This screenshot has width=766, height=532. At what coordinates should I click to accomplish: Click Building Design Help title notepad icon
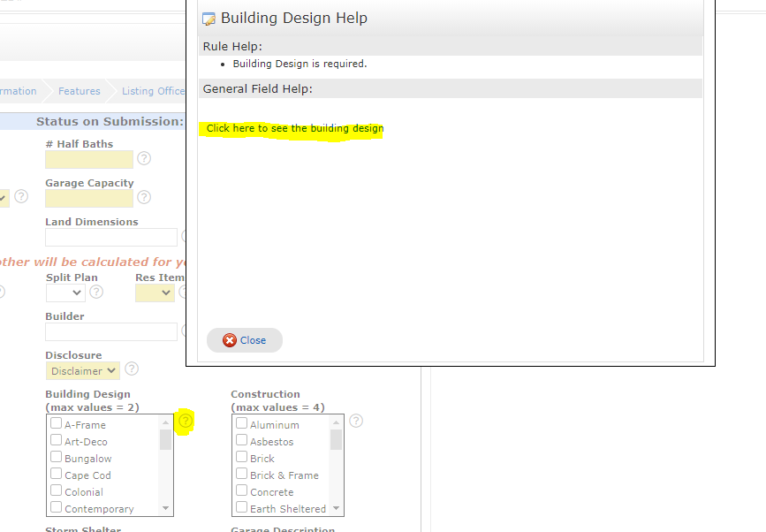click(209, 19)
